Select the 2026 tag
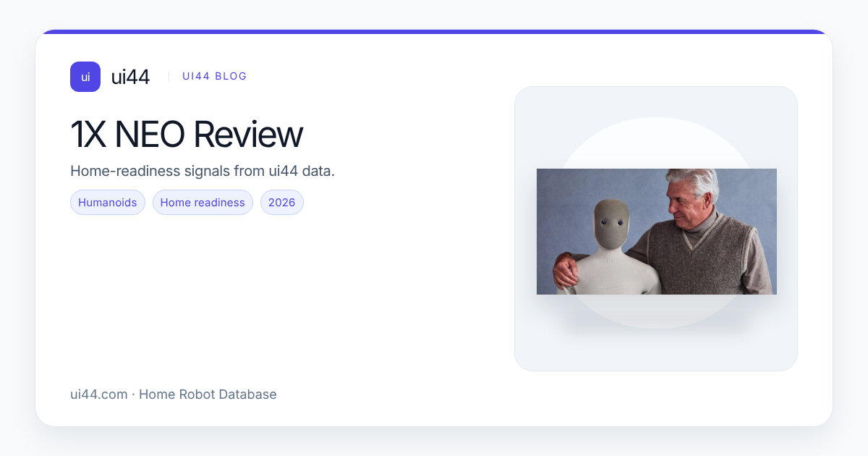This screenshot has height=456, width=868. pos(282,203)
